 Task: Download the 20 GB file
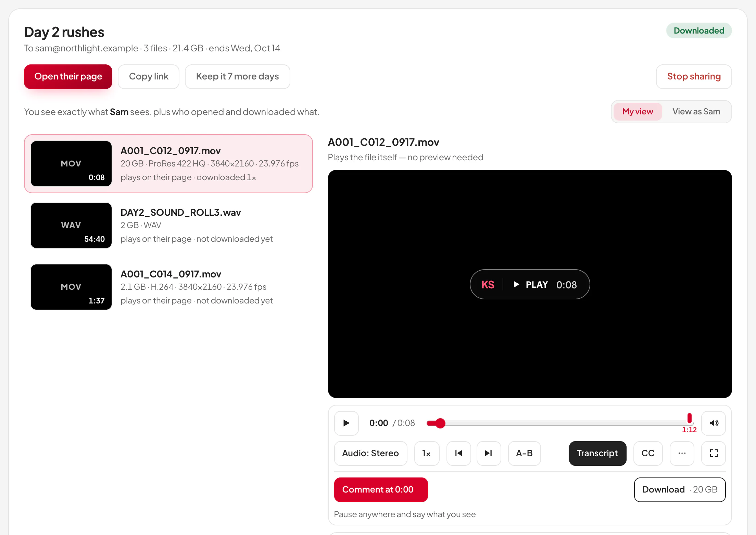tap(680, 489)
